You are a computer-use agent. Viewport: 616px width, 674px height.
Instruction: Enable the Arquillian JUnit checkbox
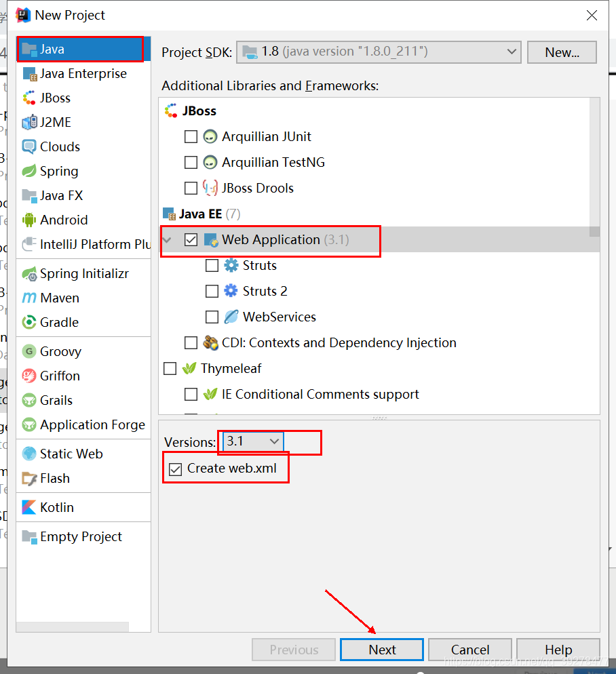(x=191, y=137)
